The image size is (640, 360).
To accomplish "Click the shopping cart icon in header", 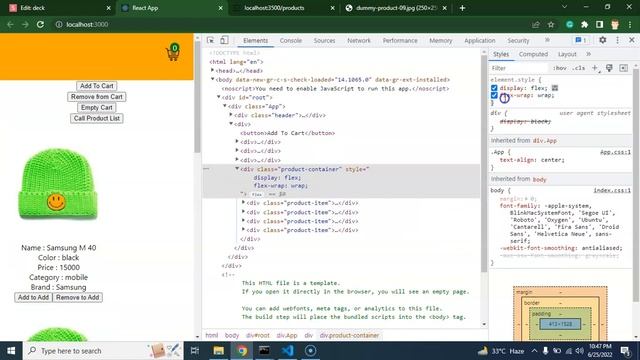I will (173, 52).
